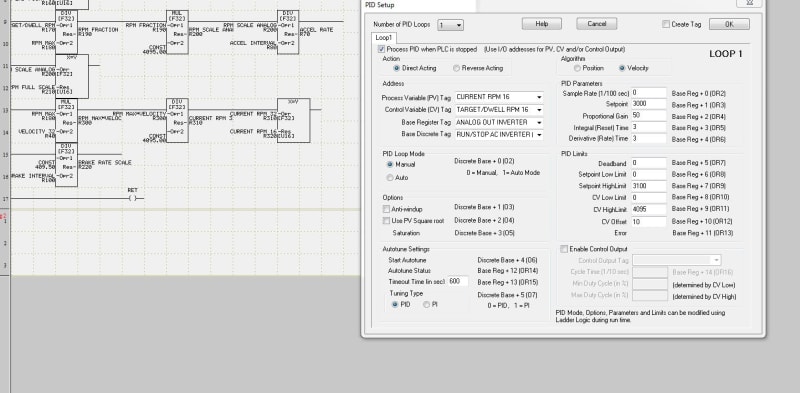Click the Setpoint High Limit field

coord(648,186)
